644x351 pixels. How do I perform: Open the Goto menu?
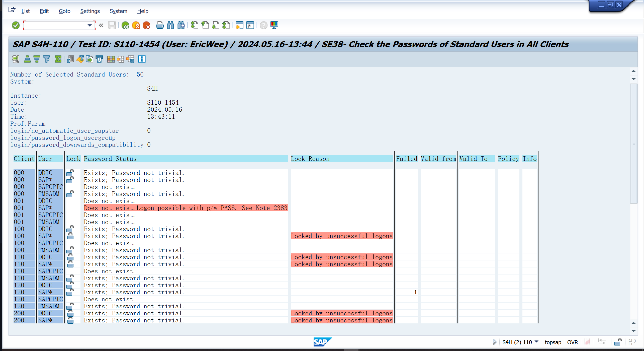pyautogui.click(x=64, y=11)
